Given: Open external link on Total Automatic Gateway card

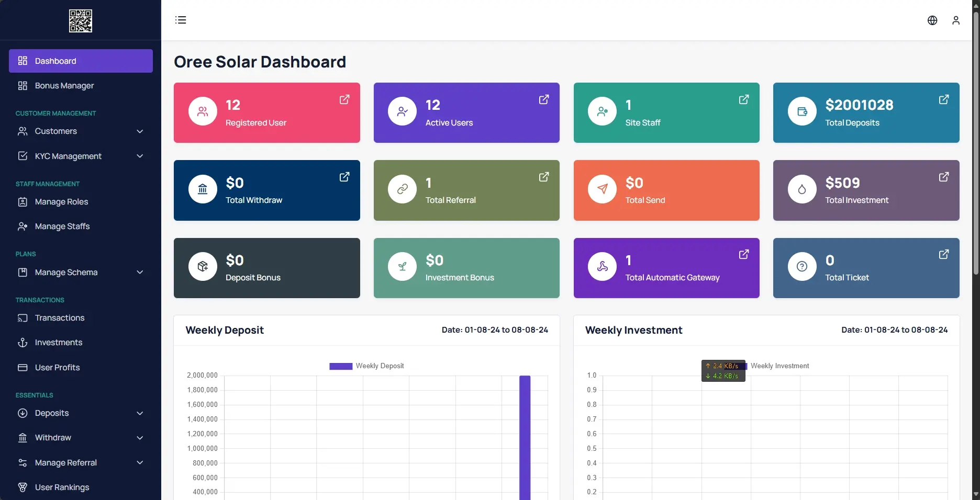Looking at the screenshot, I should (743, 255).
